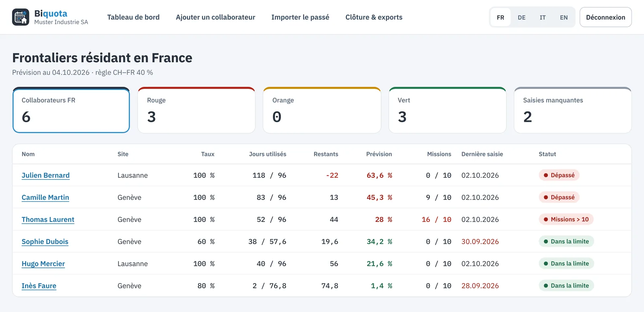The height and width of the screenshot is (312, 644).
Task: Click the -22 restants value
Action: (x=332, y=175)
